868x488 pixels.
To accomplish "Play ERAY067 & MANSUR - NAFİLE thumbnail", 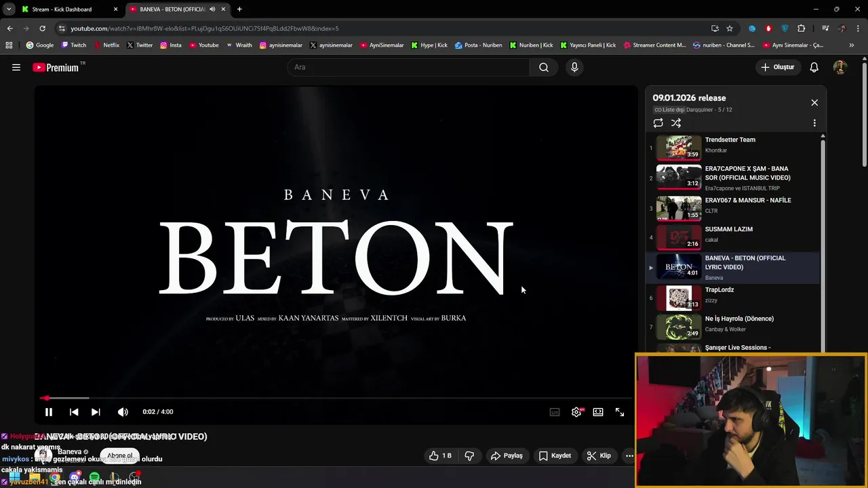I will [679, 208].
